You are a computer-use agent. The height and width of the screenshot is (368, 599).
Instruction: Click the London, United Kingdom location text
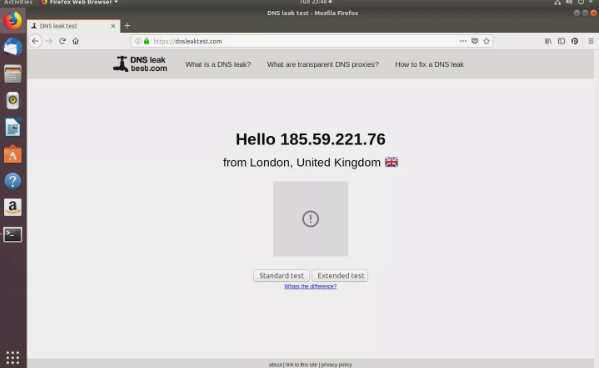(x=315, y=162)
